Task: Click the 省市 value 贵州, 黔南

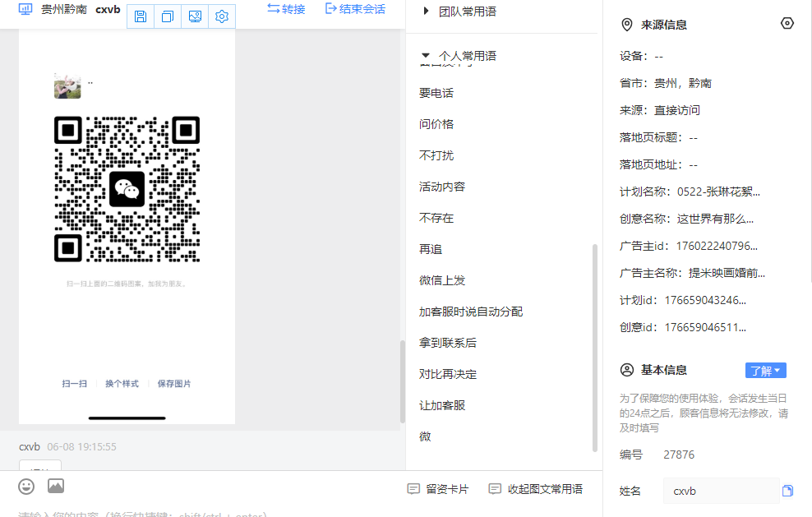Action: pos(682,83)
